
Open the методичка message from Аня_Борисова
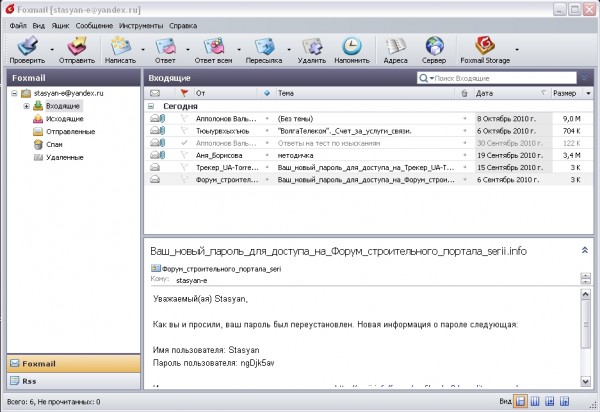point(369,155)
